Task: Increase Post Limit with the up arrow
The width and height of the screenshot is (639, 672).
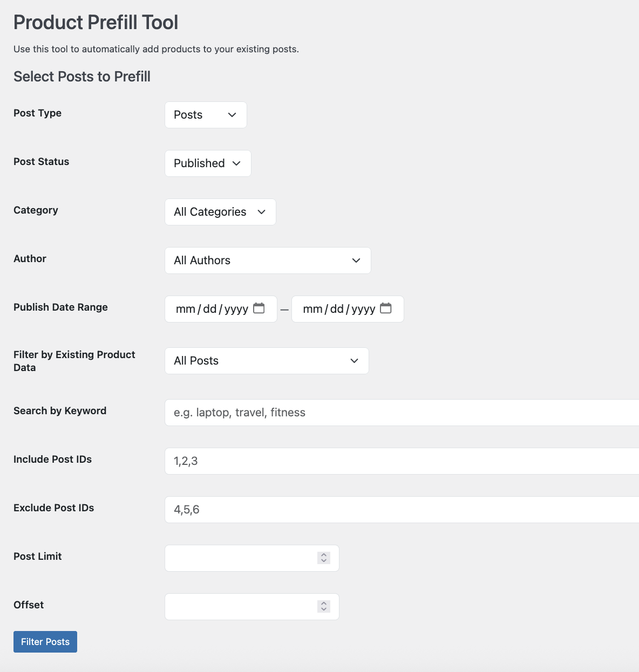Action: pyautogui.click(x=324, y=555)
